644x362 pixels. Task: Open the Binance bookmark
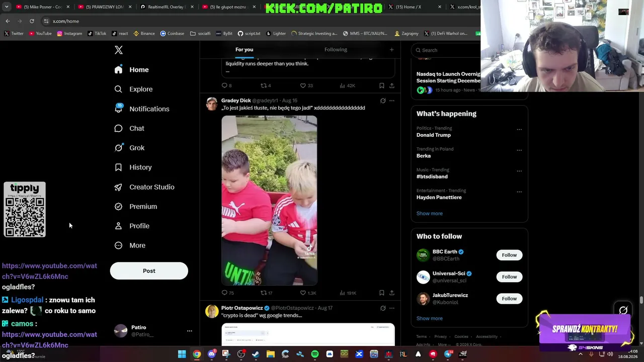pos(144,34)
